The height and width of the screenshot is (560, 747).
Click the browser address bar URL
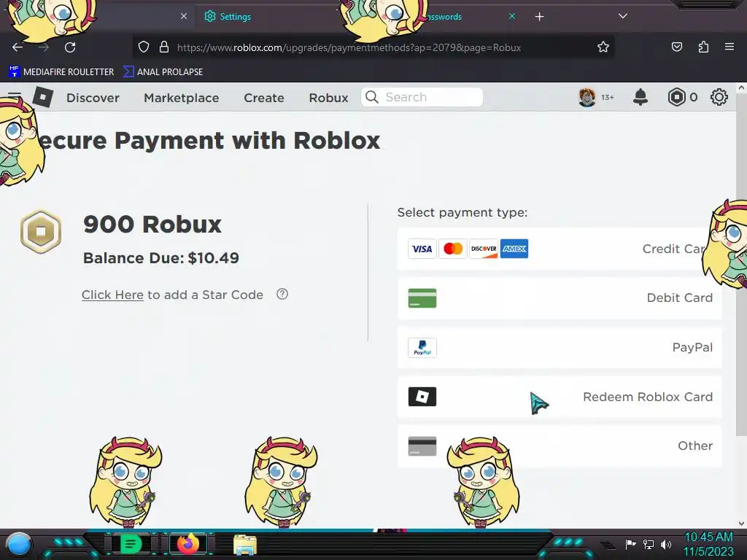pos(349,47)
